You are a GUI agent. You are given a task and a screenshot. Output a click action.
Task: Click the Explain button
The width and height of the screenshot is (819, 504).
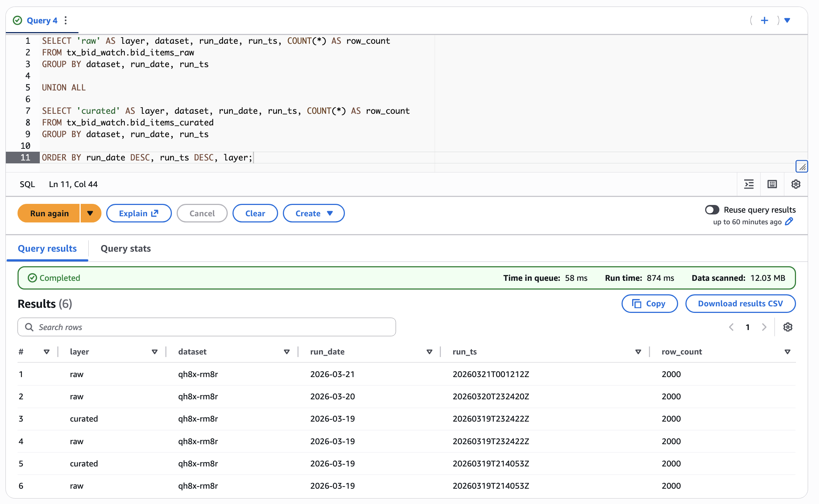[x=139, y=213]
